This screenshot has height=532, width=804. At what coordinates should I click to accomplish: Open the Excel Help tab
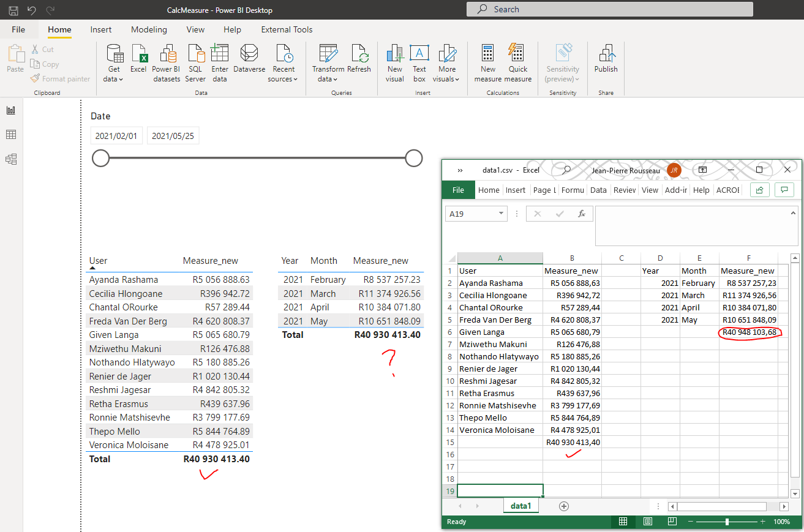click(x=701, y=190)
